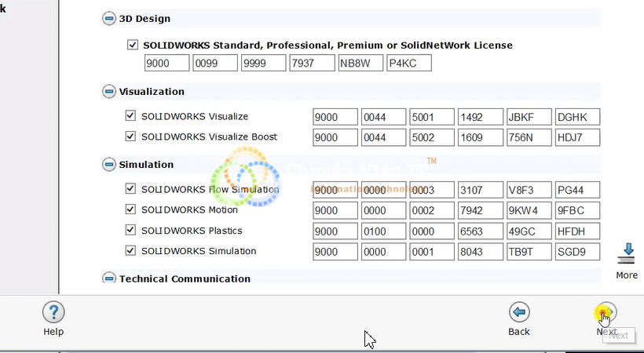Click the Next arrow icon

click(x=606, y=312)
